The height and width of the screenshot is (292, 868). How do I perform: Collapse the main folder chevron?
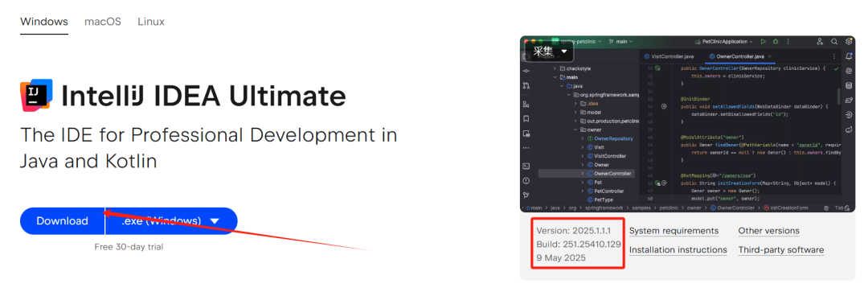[555, 77]
